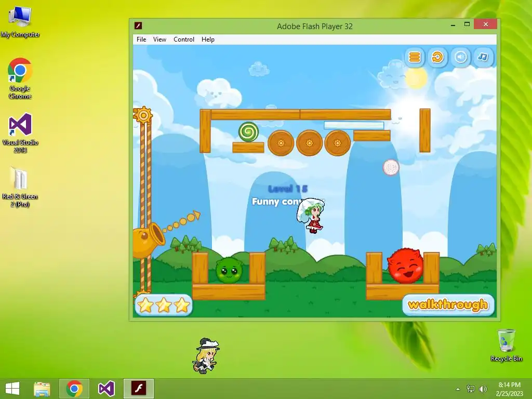The width and height of the screenshot is (532, 399).
Task: Select the Google Chrome desktop shortcut
Action: point(20,78)
